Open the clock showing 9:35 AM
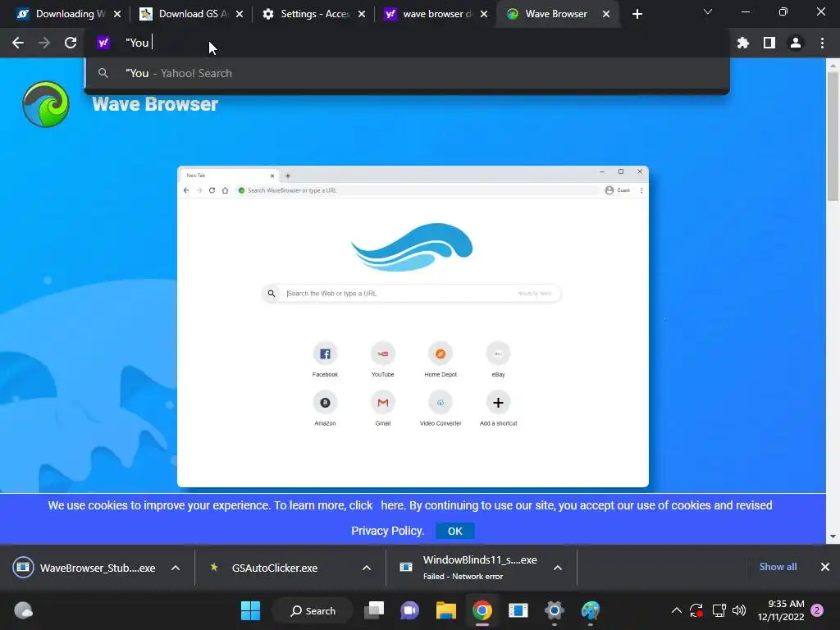 [781, 610]
